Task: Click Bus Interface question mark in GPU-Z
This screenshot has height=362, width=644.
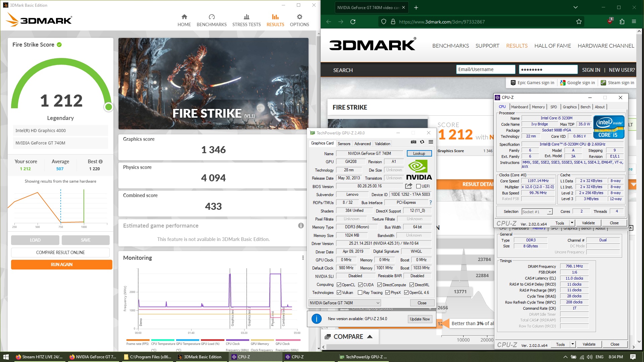Action: pyautogui.click(x=431, y=202)
